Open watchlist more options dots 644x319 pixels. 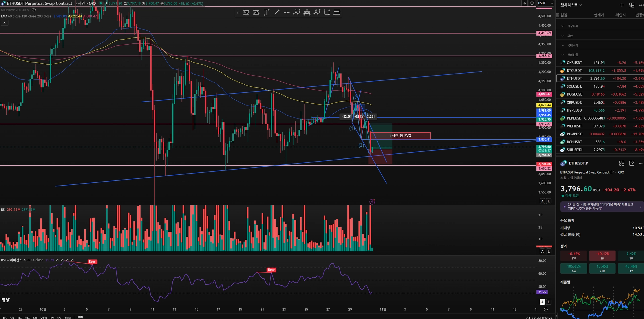point(641,5)
